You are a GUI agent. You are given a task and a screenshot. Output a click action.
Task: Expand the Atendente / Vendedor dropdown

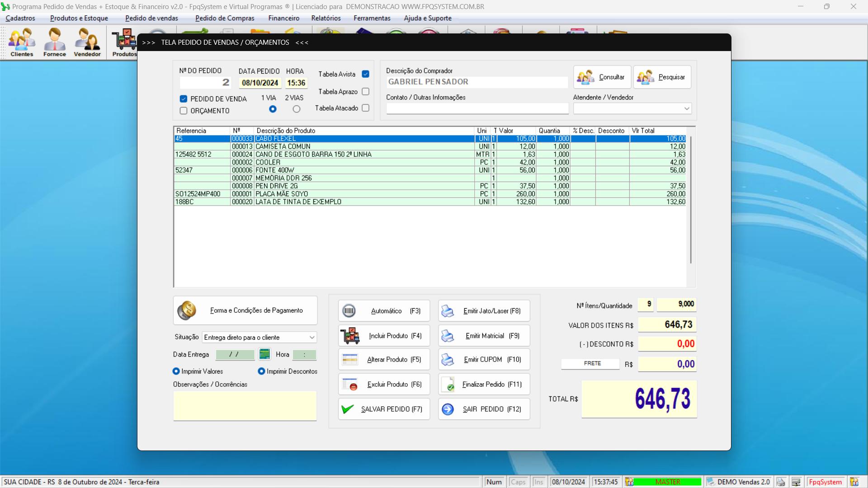(x=686, y=108)
